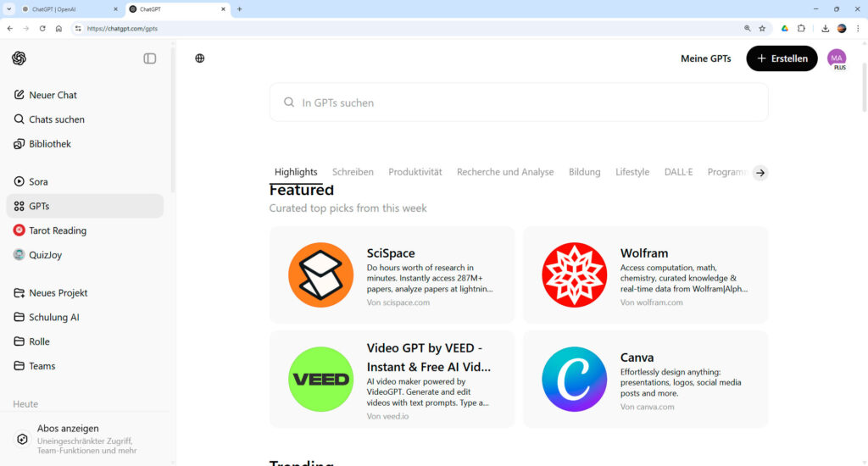Click the Sora play-circle icon
868x466 pixels.
pos(19,181)
